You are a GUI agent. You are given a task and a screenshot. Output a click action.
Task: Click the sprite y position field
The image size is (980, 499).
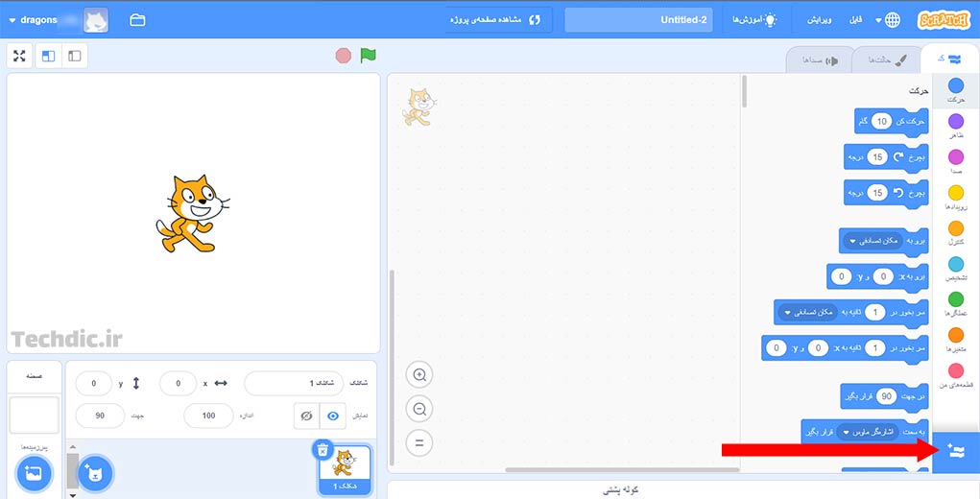click(x=94, y=383)
